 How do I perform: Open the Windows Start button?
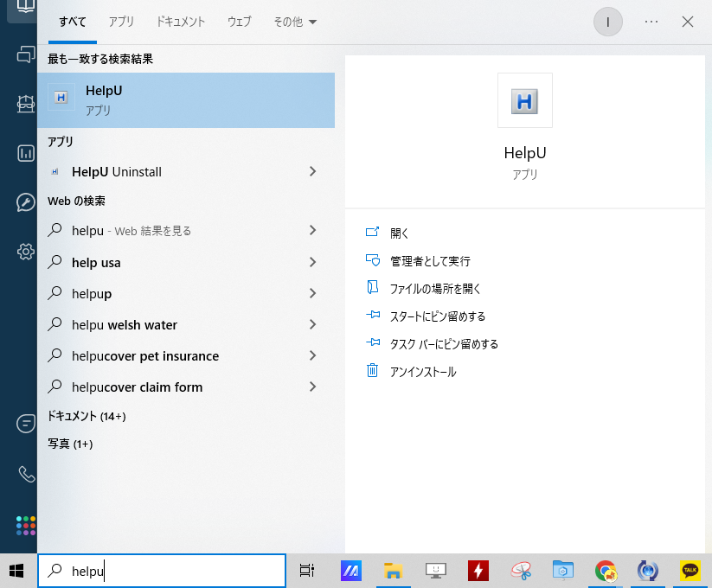(16, 571)
